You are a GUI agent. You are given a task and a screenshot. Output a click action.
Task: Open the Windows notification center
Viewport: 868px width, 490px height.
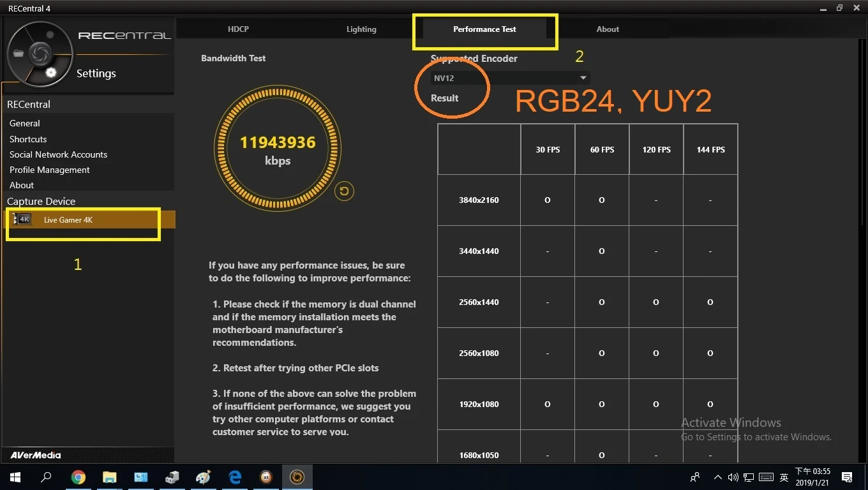847,477
